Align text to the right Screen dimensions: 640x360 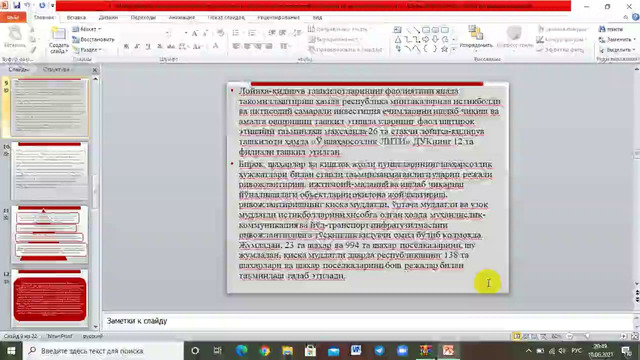pyautogui.click(x=258, y=47)
